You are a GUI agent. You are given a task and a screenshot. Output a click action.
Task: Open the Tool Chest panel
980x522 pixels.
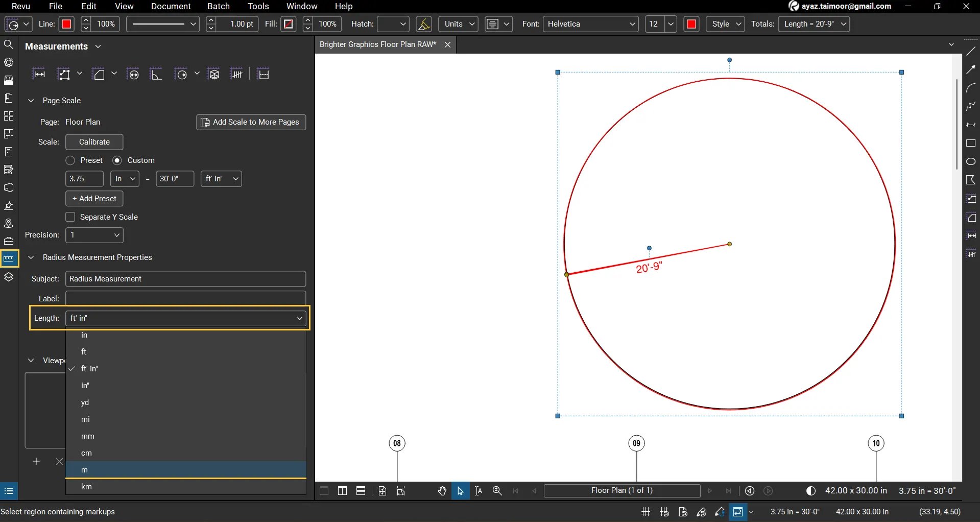(x=9, y=241)
